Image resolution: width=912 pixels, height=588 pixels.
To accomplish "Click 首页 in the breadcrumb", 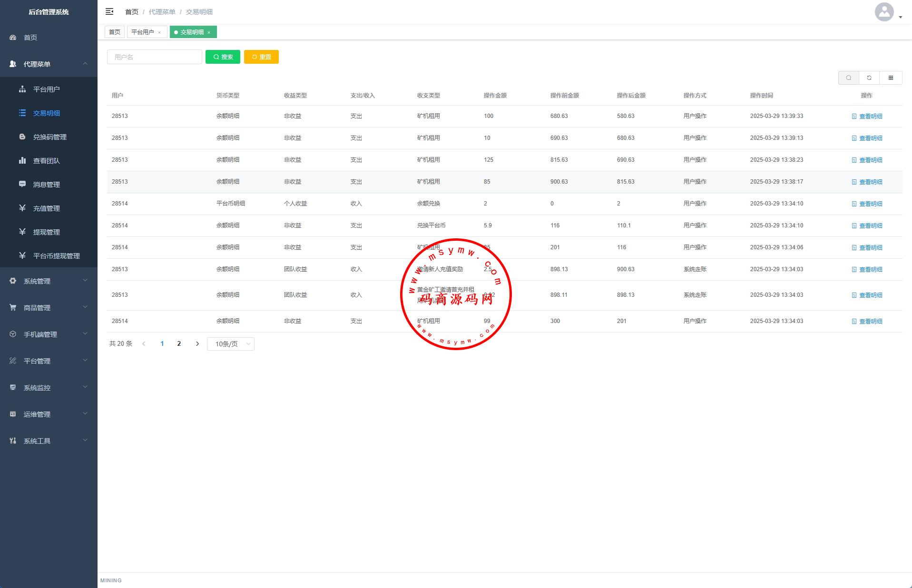I will click(132, 12).
